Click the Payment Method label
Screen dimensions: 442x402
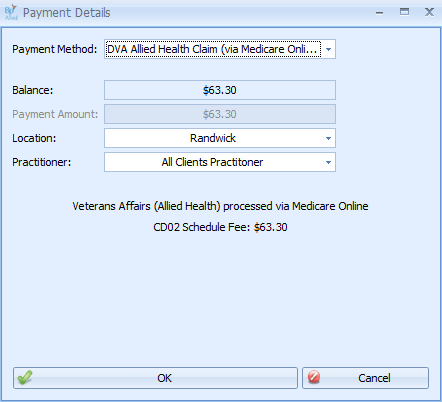pos(55,49)
